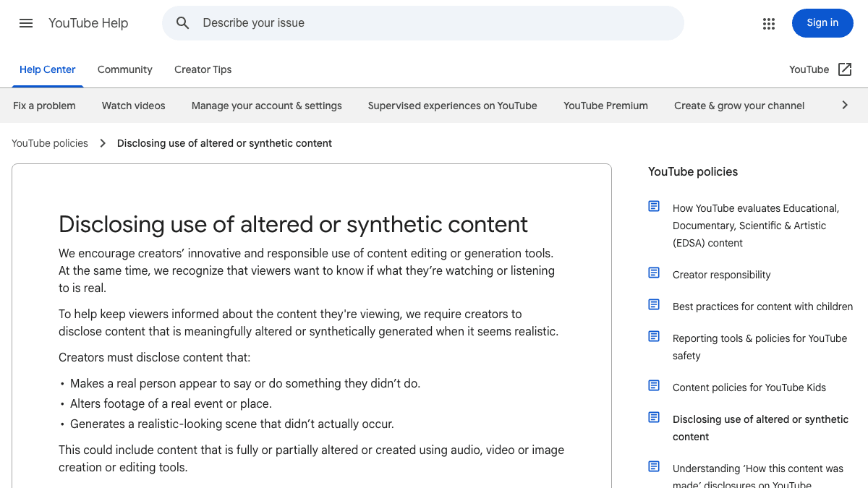
Task: Click the Sign in button
Action: pos(822,23)
